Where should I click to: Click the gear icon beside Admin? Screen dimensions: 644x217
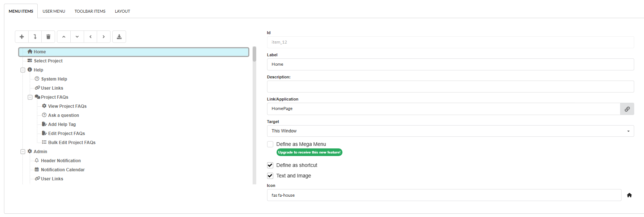point(30,151)
